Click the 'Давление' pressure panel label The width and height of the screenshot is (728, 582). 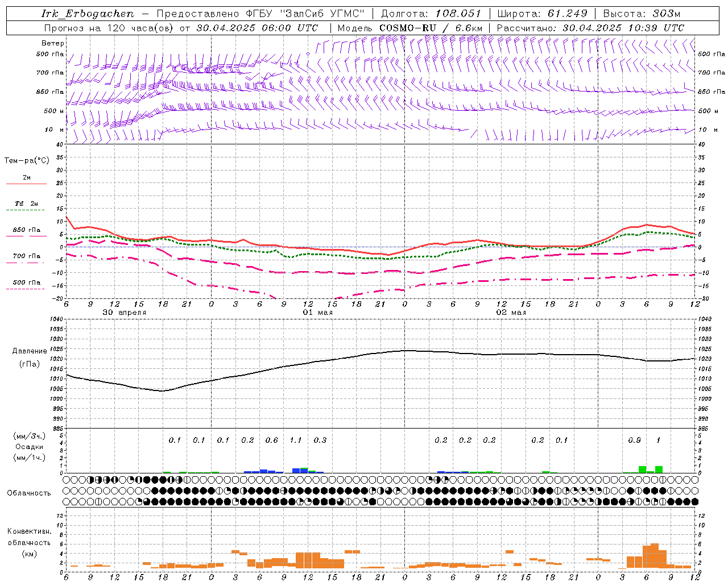[x=30, y=351]
